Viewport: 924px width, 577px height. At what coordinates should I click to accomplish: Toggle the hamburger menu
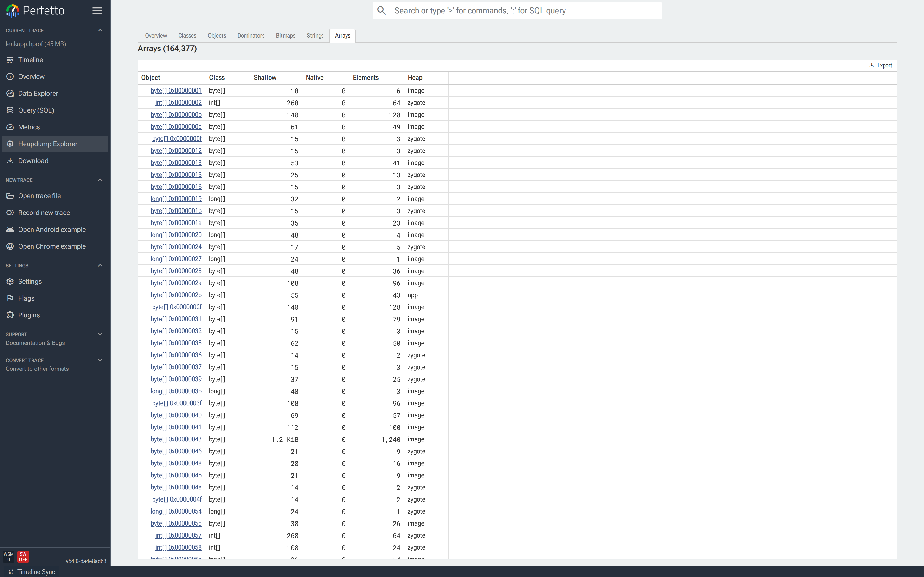(x=97, y=10)
